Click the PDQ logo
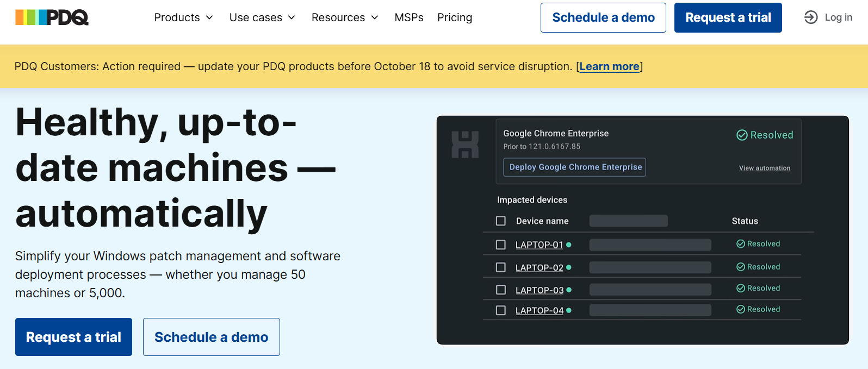The height and width of the screenshot is (369, 868). click(x=52, y=17)
